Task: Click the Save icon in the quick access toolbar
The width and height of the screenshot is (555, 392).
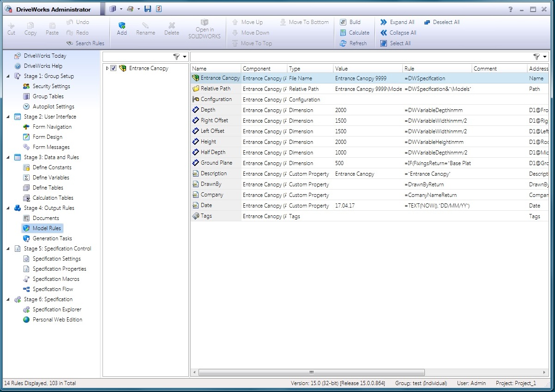Action: [148, 8]
